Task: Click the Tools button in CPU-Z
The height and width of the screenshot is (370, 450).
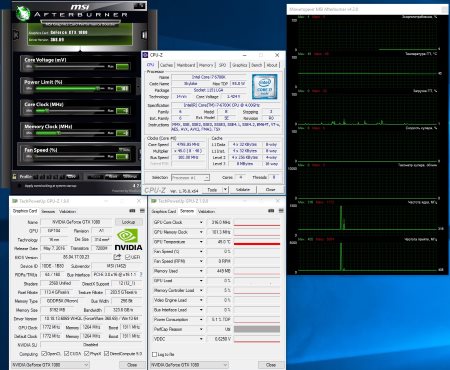Action: (x=212, y=190)
